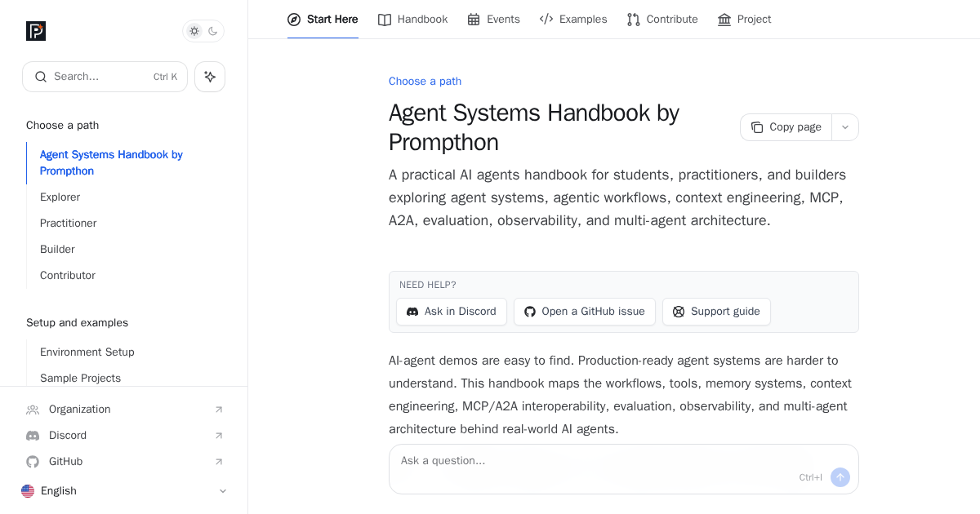Click the building icon beside Project
Image resolution: width=980 pixels, height=514 pixels.
(724, 20)
